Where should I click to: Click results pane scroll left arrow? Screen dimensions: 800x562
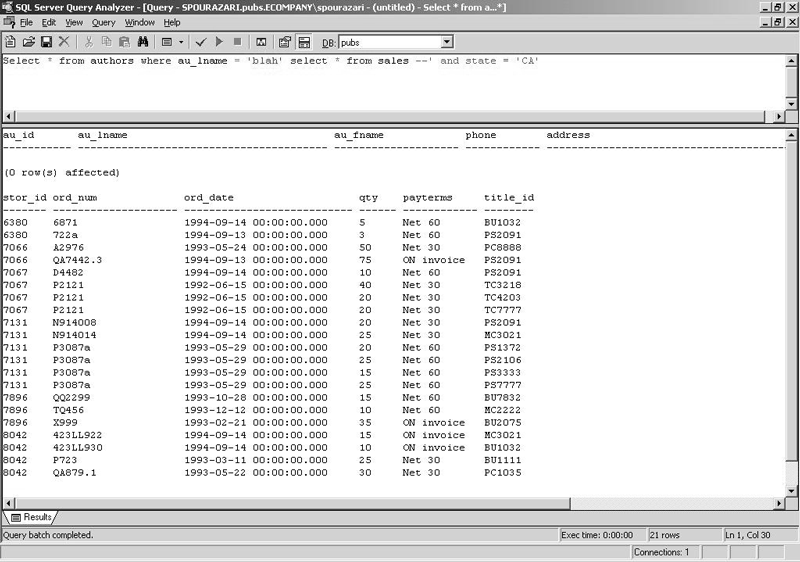click(x=8, y=503)
